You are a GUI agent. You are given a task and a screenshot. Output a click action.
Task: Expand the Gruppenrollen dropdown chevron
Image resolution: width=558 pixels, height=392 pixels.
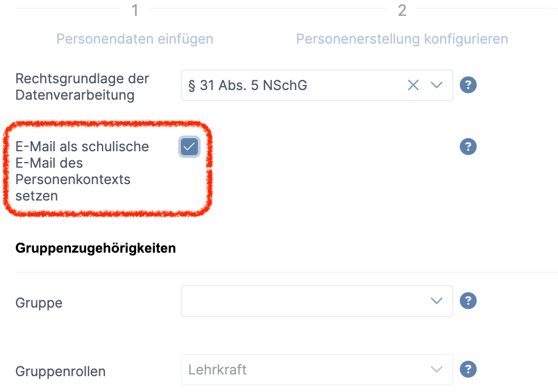point(436,370)
